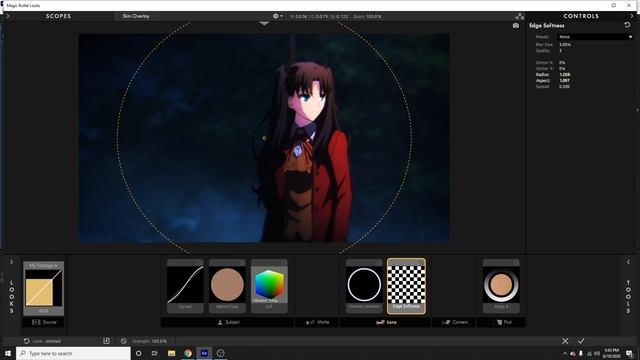Switch to the Post section
The height and width of the screenshot is (360, 640).
click(502, 322)
